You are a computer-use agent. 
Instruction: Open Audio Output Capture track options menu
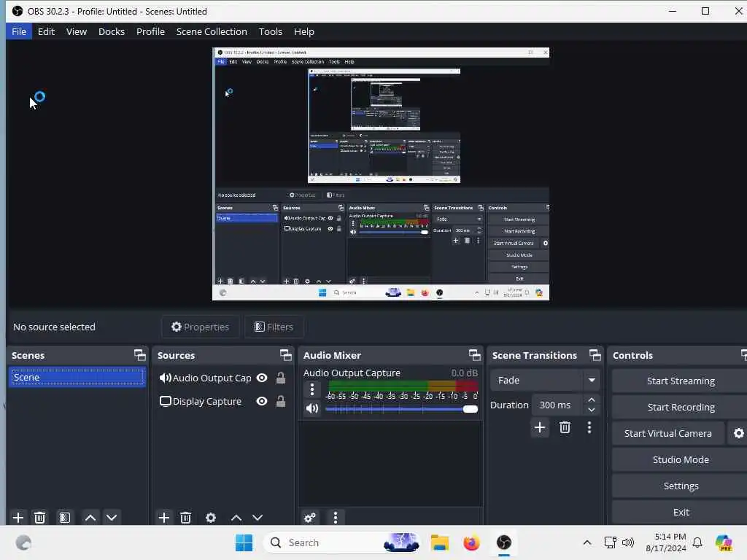pyautogui.click(x=312, y=389)
